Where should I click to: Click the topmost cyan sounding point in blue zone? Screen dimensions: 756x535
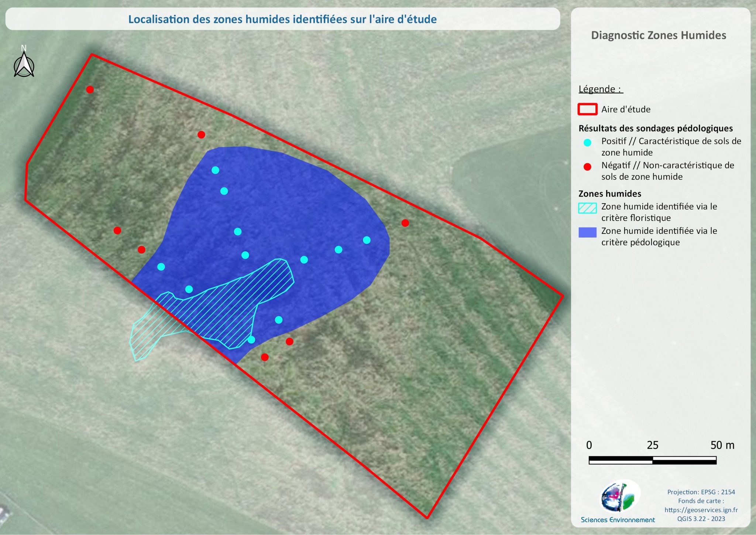coord(215,170)
